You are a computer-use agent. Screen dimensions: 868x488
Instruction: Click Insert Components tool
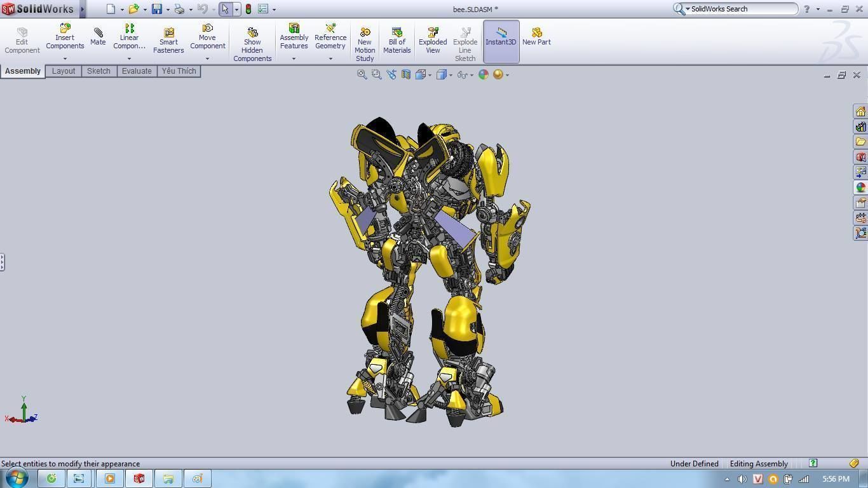pyautogui.click(x=65, y=37)
